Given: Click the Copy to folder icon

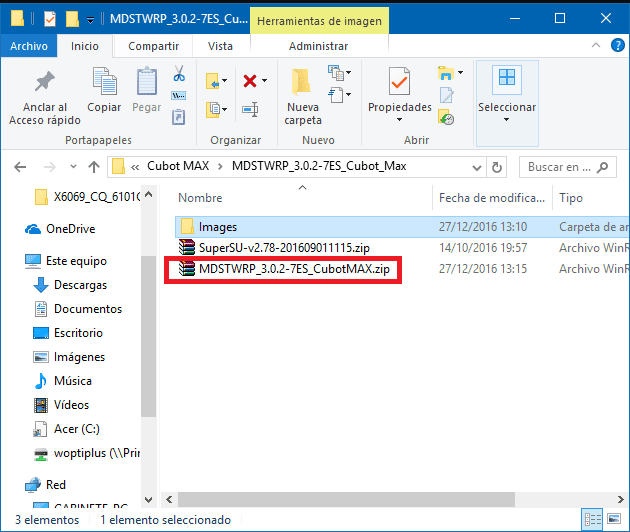Looking at the screenshot, I should (213, 110).
